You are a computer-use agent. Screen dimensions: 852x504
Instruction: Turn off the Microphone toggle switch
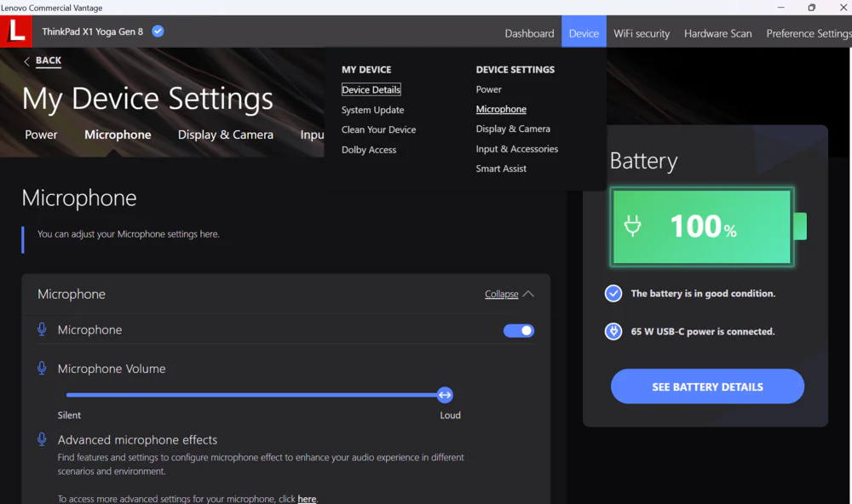pyautogui.click(x=519, y=330)
